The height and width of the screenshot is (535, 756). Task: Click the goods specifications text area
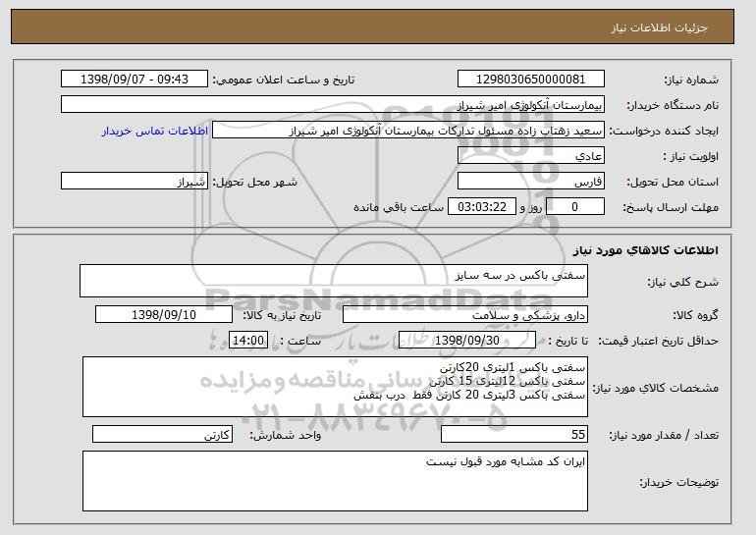click(x=335, y=387)
